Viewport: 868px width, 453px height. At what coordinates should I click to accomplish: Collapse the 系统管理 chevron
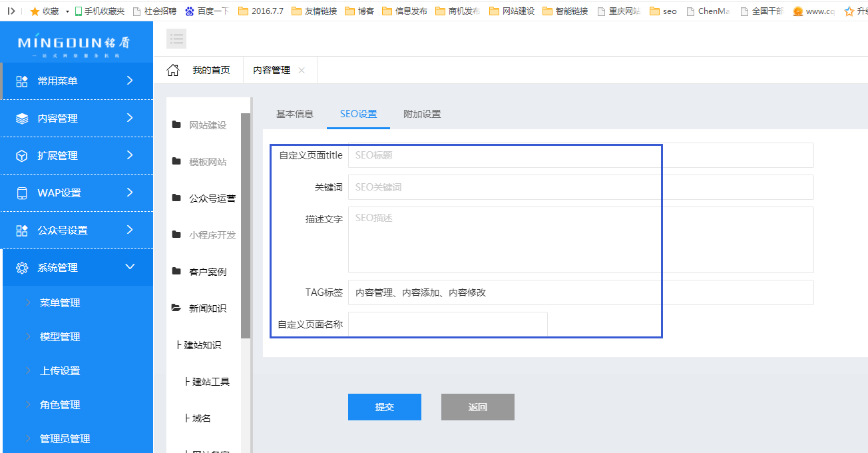[130, 267]
